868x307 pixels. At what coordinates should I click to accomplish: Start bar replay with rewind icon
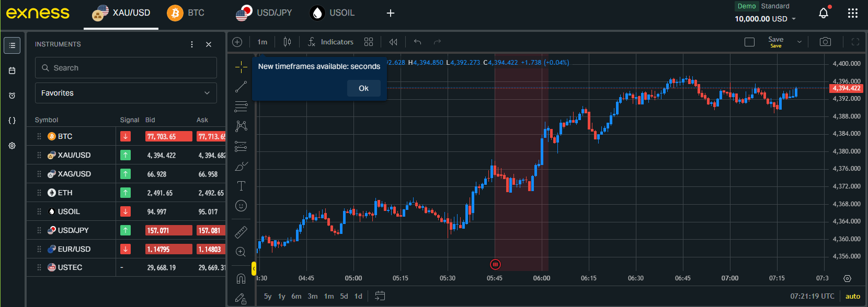point(393,42)
